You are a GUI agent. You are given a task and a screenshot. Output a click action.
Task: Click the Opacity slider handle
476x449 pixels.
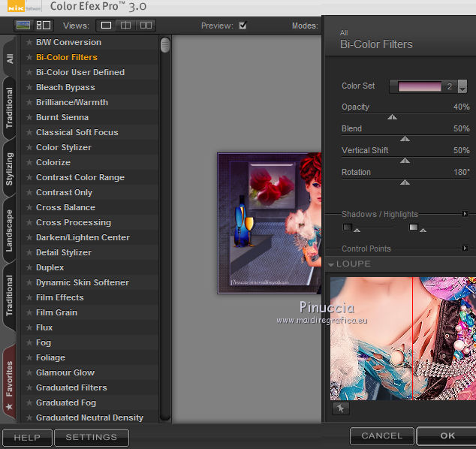[x=391, y=117]
